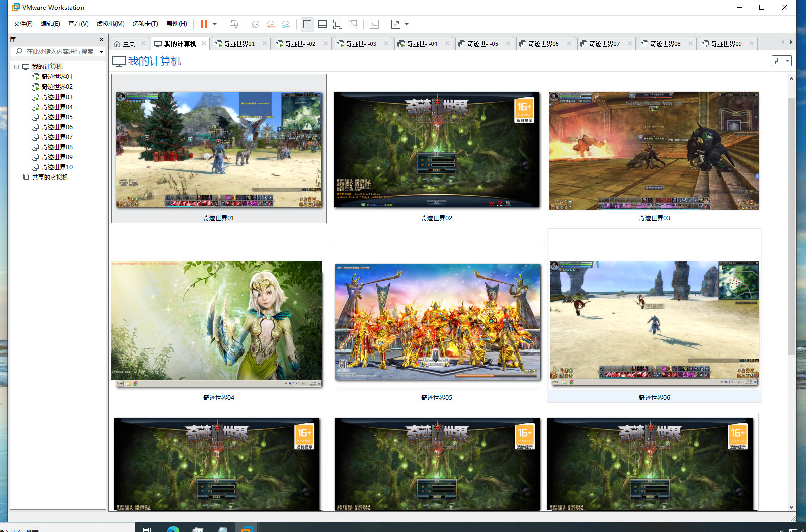Select 奇迹世界02 in the library tree
The image size is (806, 532).
pos(57,86)
